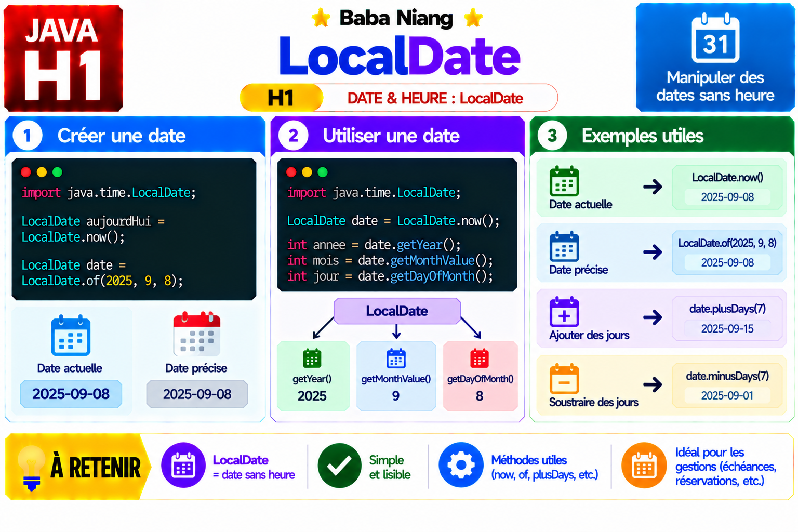Click the orange calendar circle icon for gestions
798x532 pixels.
click(644, 465)
